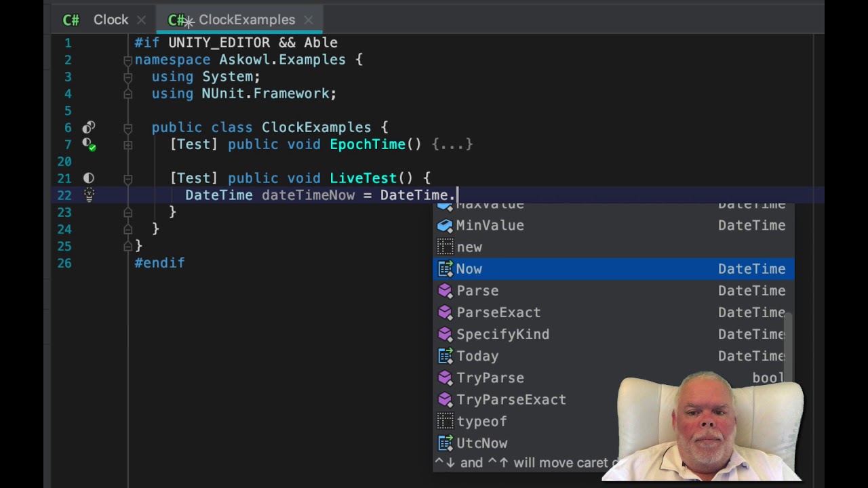Click line number 22 in the gutter

[x=64, y=195]
